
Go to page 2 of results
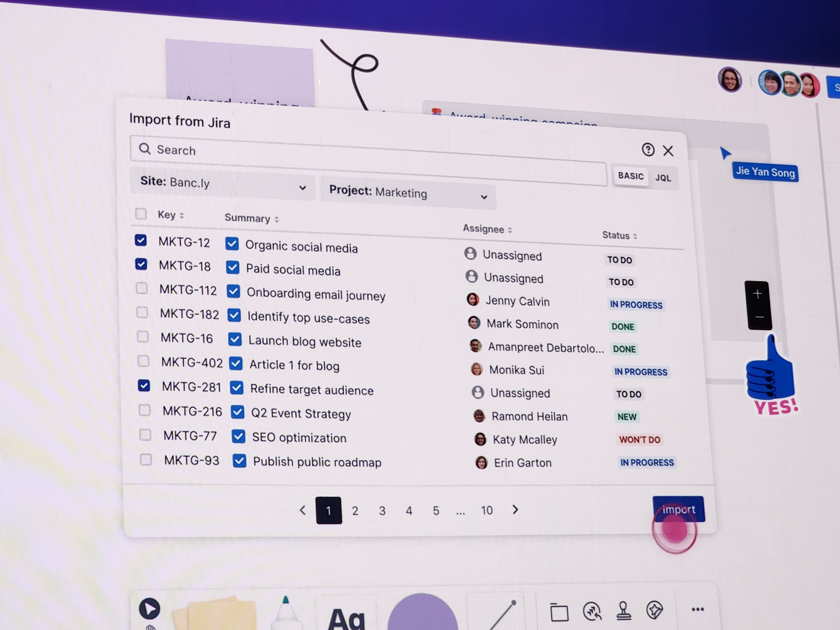355,510
